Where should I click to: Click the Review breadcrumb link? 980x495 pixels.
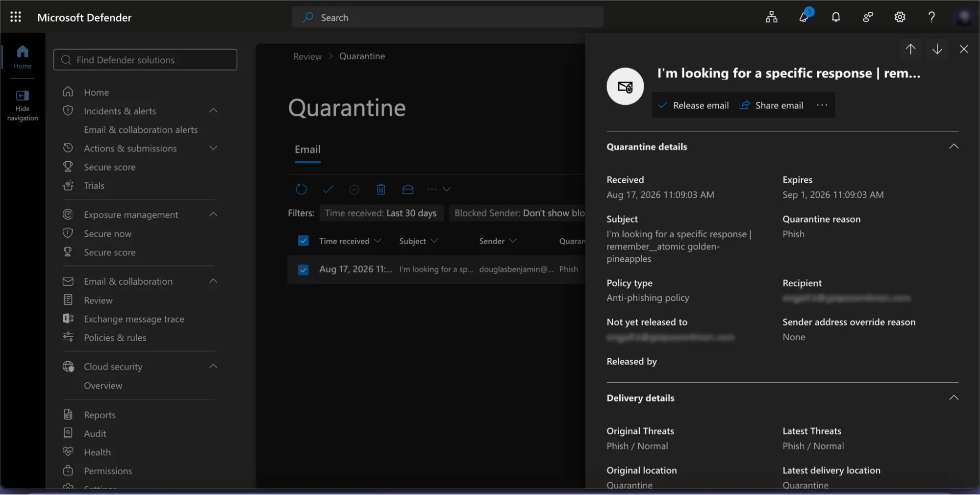(x=307, y=56)
